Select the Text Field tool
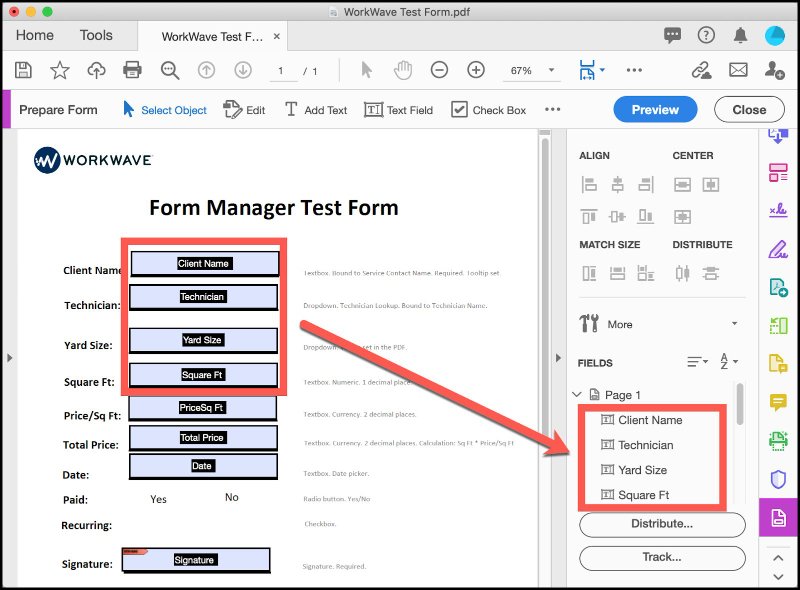 [398, 110]
